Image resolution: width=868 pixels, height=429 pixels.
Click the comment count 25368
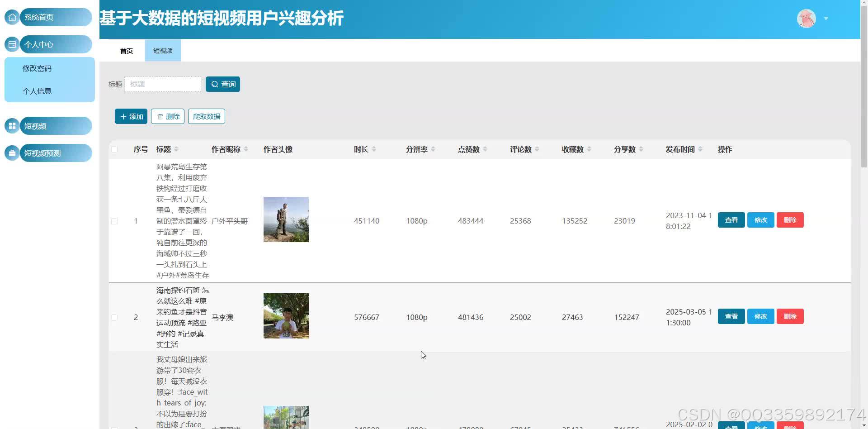520,221
